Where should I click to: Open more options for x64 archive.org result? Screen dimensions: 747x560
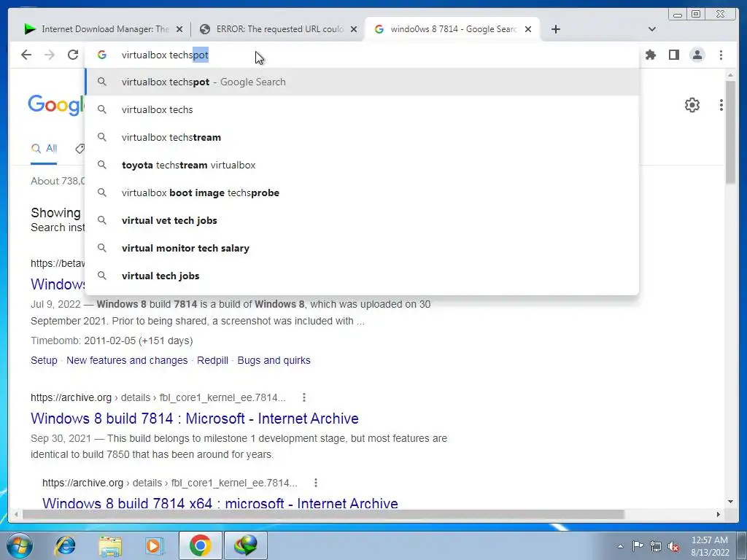[315, 483]
